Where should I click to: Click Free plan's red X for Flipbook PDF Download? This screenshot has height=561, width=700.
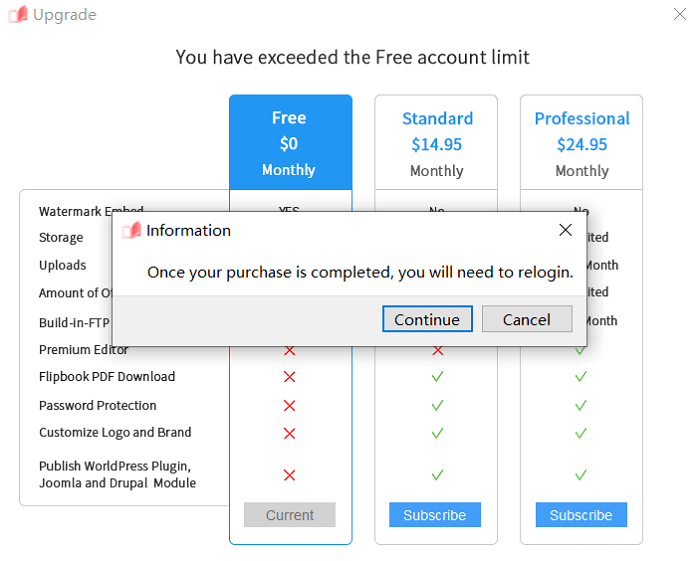pyautogui.click(x=290, y=377)
